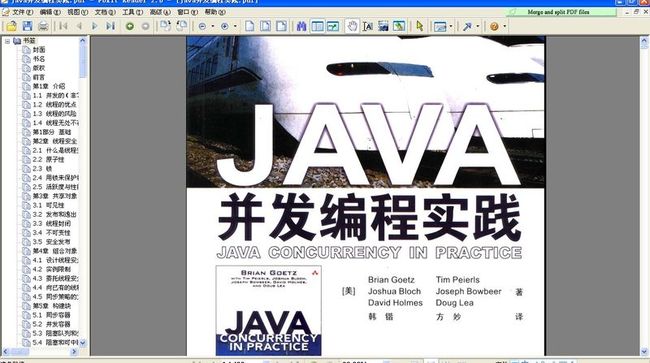
Task: Set fit width page view
Action: pyautogui.click(x=281, y=26)
